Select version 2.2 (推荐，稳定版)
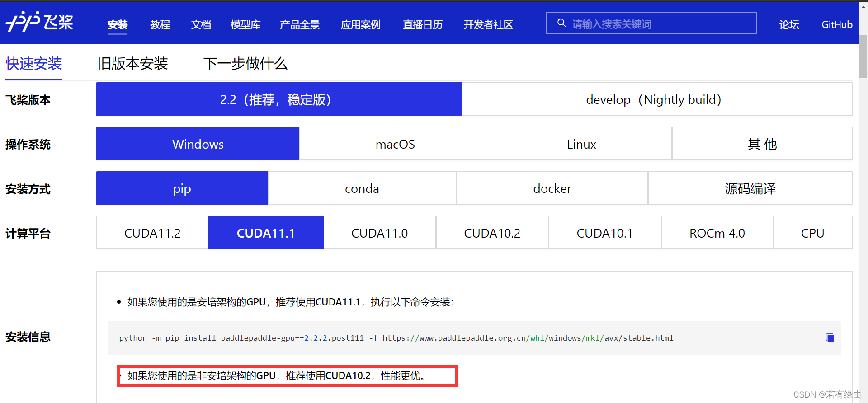Image resolution: width=868 pixels, height=403 pixels. click(x=278, y=99)
